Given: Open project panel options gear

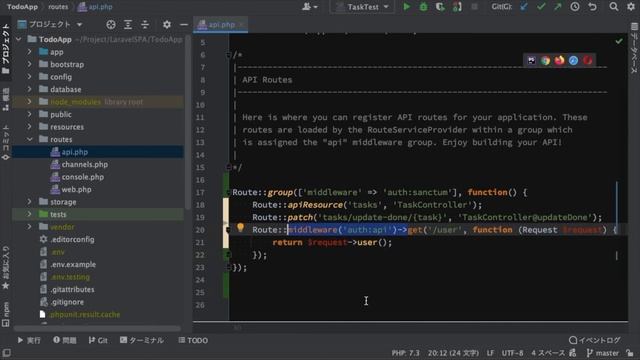Looking at the screenshot, I should [x=167, y=24].
